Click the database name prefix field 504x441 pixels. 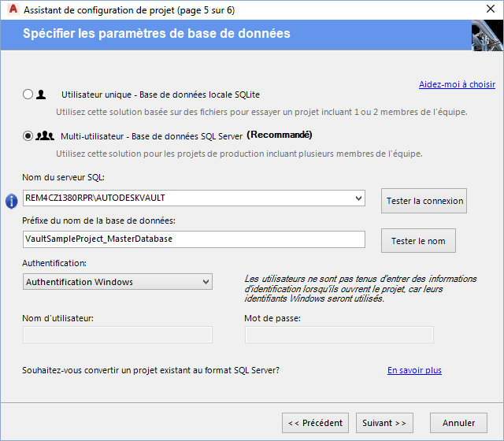tap(194, 239)
